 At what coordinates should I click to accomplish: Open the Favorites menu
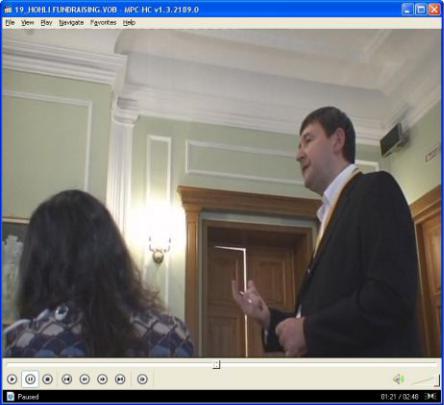tap(103, 23)
